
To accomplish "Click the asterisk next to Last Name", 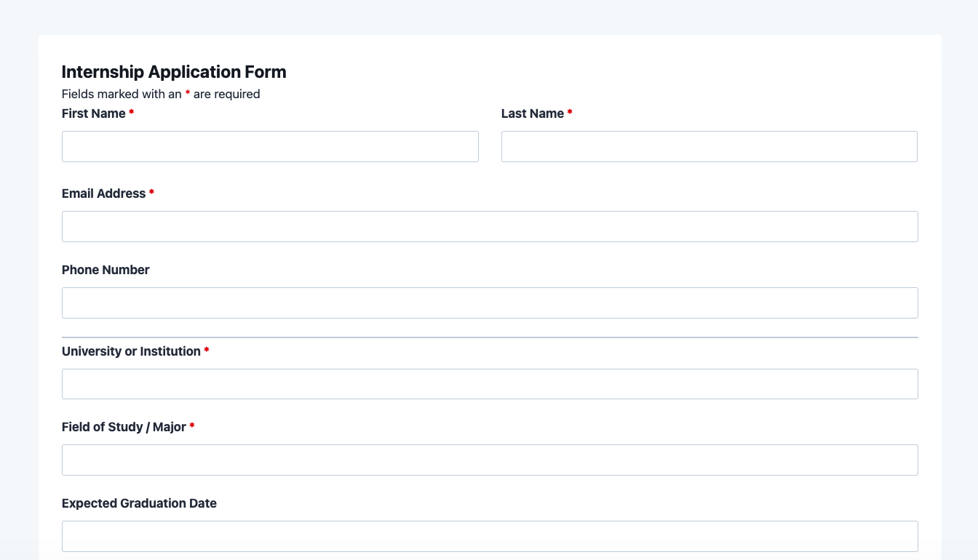I will click(570, 113).
